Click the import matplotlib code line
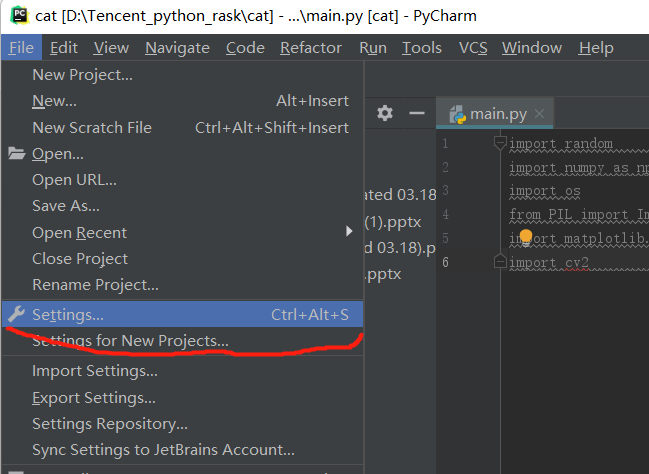 tap(579, 239)
